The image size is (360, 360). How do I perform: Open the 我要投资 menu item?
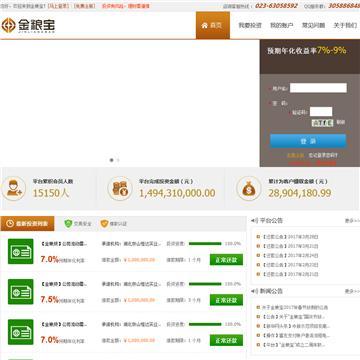pos(250,26)
